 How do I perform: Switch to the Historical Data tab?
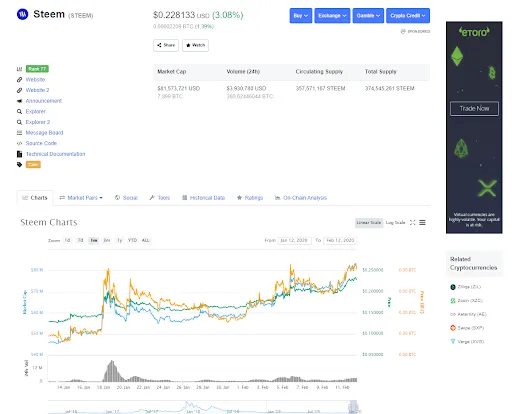click(203, 198)
